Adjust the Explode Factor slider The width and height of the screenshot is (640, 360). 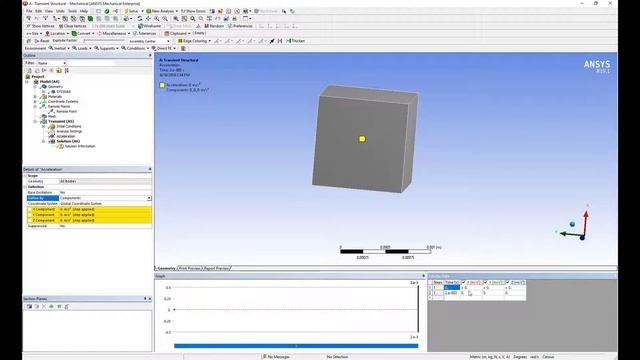pyautogui.click(x=104, y=40)
